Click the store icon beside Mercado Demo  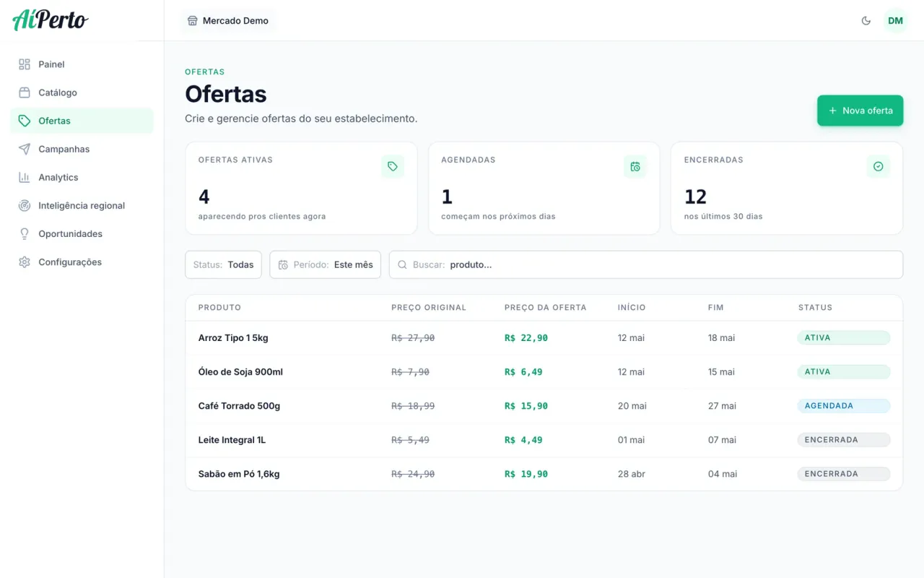(x=193, y=21)
